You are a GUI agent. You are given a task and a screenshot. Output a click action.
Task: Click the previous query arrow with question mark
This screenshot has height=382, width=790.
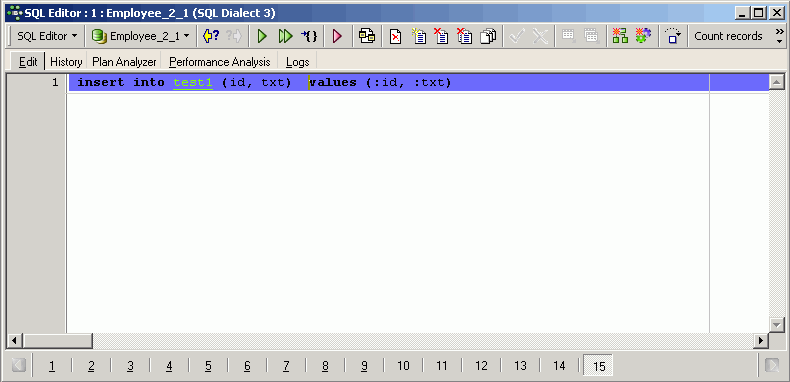(x=211, y=36)
